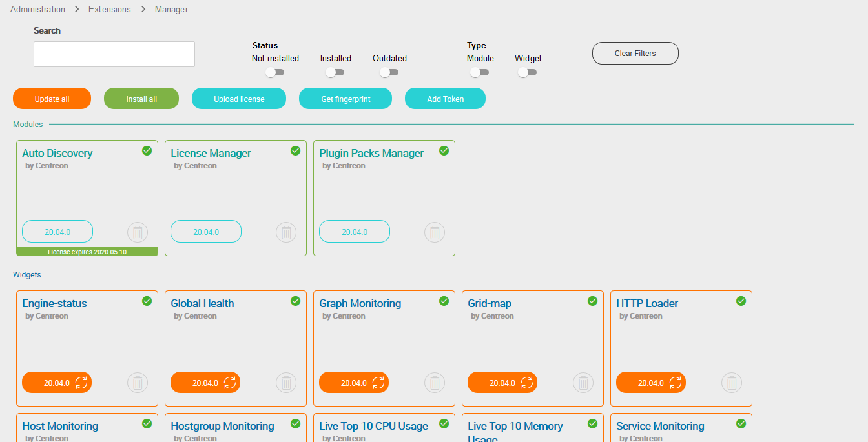Click Clear Filters button
The width and height of the screenshot is (868, 442).
635,54
